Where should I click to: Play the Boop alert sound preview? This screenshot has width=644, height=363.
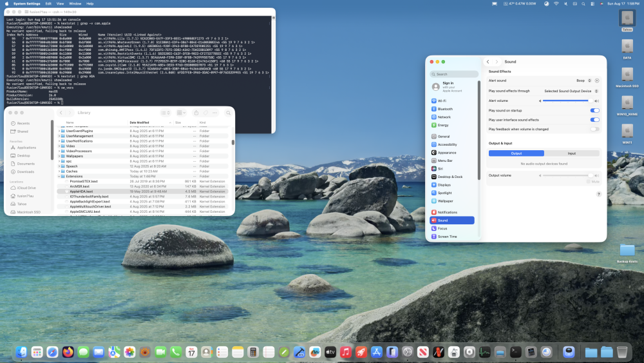(597, 81)
